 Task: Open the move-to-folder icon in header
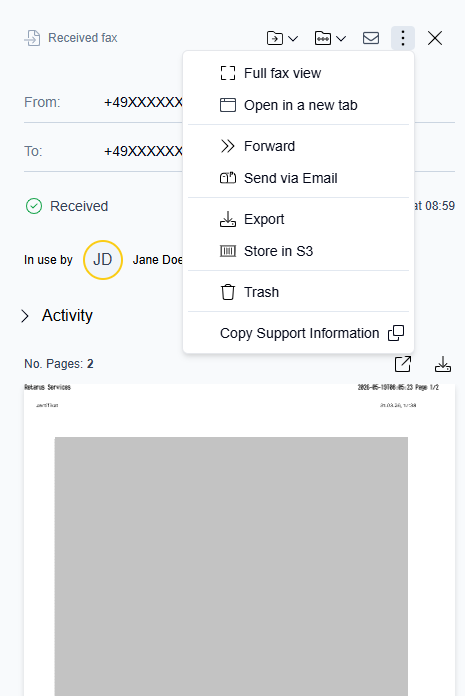pyautogui.click(x=275, y=38)
